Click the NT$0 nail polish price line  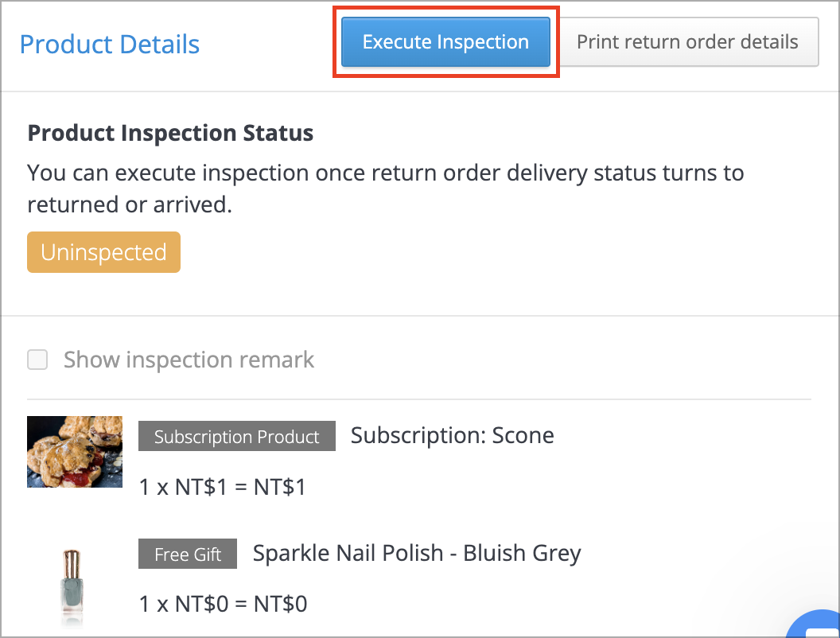click(223, 604)
